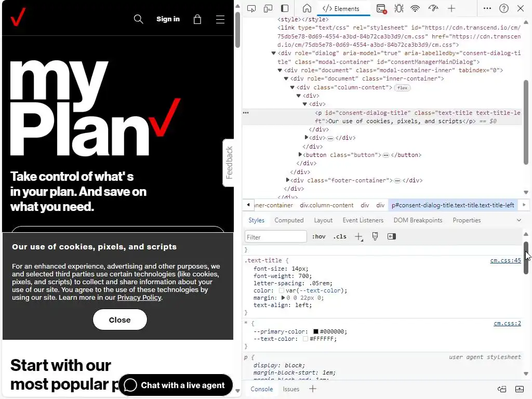The width and height of the screenshot is (532, 399).
Task: Click the chat bubble icon in live agent button
Action: point(130,385)
